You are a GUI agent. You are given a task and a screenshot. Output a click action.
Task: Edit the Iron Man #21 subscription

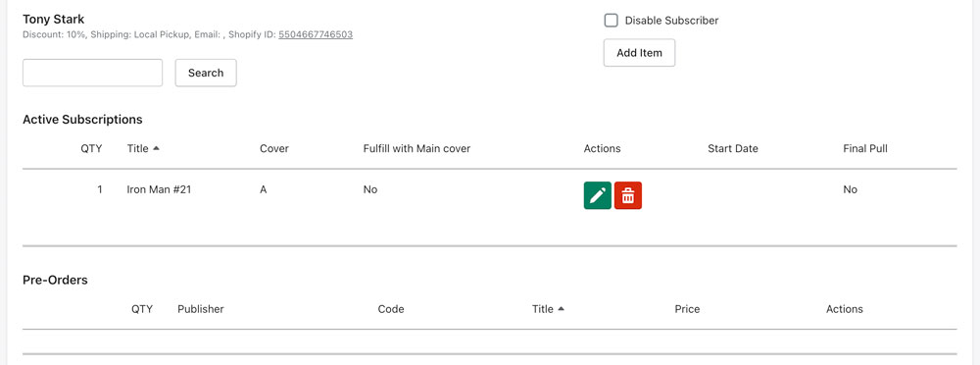point(598,195)
